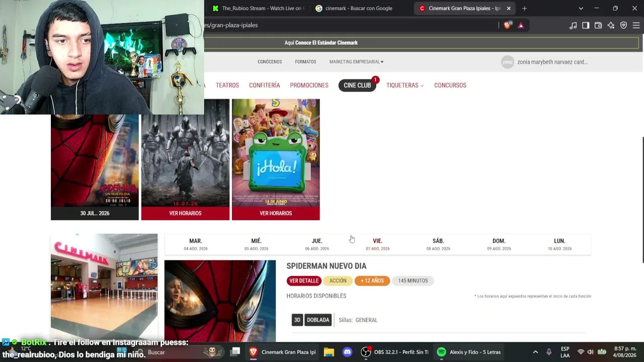Select Sáb. 08 Ago. 2026 date tab
The height and width of the screenshot is (362, 644).
point(438,244)
